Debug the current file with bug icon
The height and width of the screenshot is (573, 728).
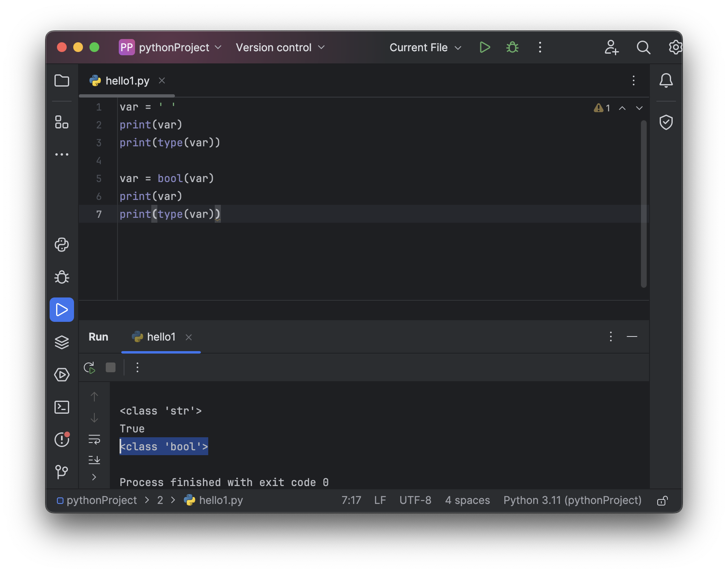pos(512,48)
